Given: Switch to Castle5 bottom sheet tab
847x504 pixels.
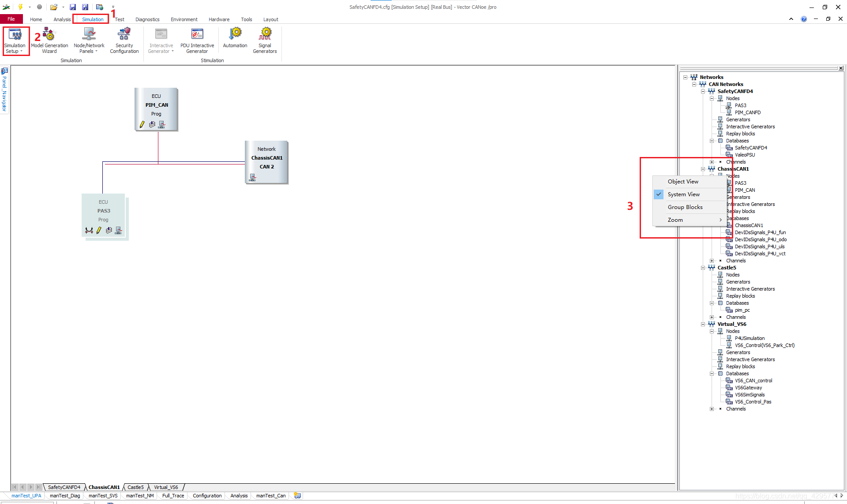Looking at the screenshot, I should pos(135,487).
